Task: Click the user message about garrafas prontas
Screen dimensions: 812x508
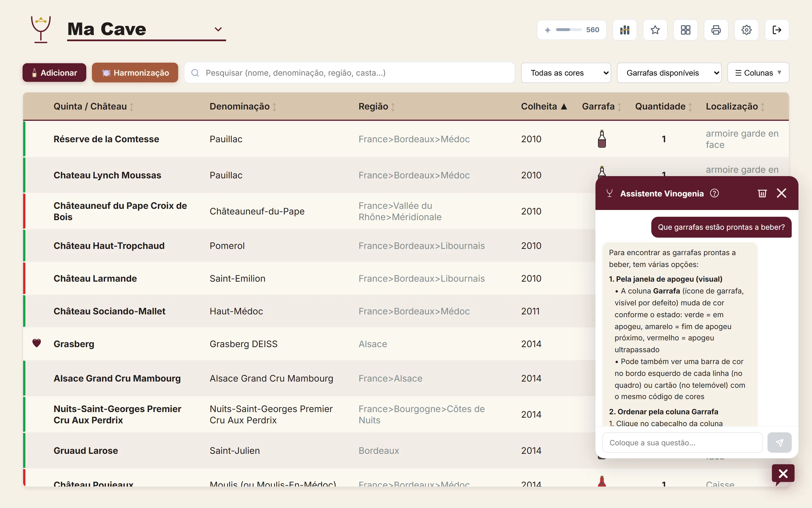Action: tap(721, 227)
